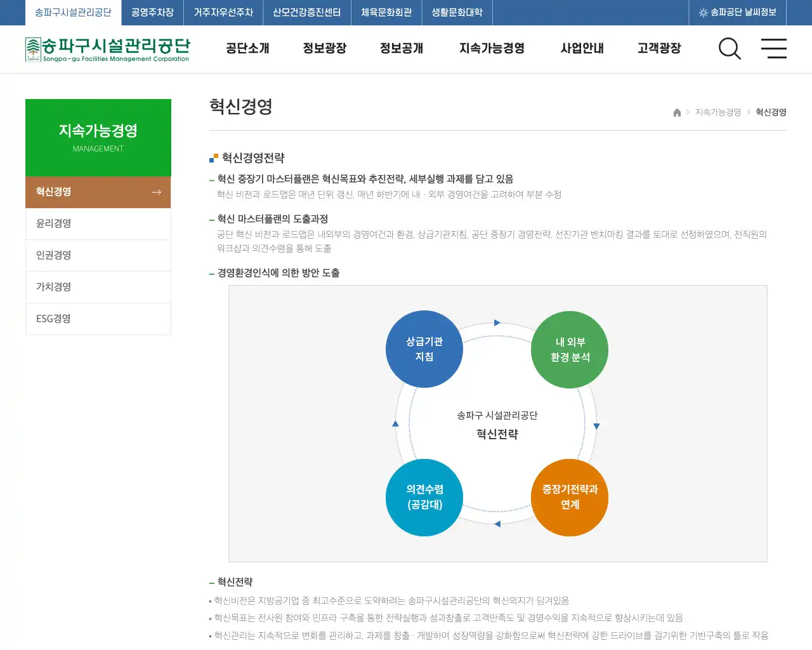This screenshot has height=650, width=812.
Task: Switch to the 공영주차장 tab
Action: point(152,12)
